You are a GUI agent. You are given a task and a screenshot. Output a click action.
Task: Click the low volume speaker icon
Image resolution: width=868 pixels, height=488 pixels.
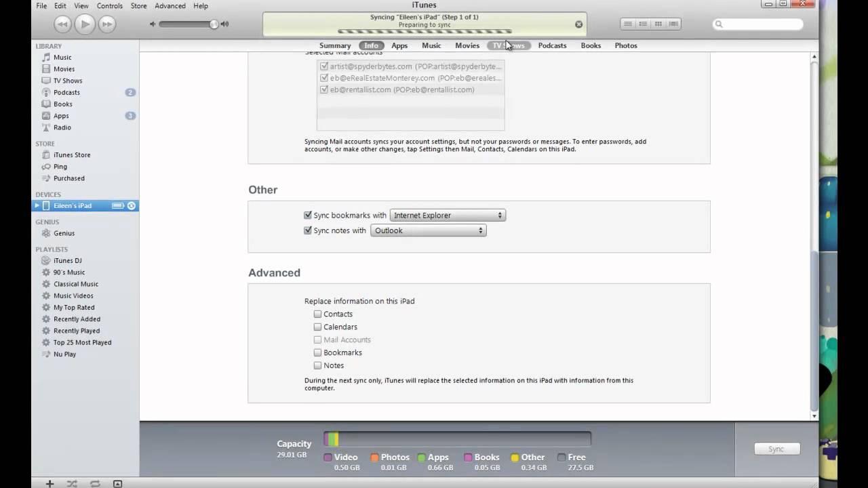click(153, 24)
